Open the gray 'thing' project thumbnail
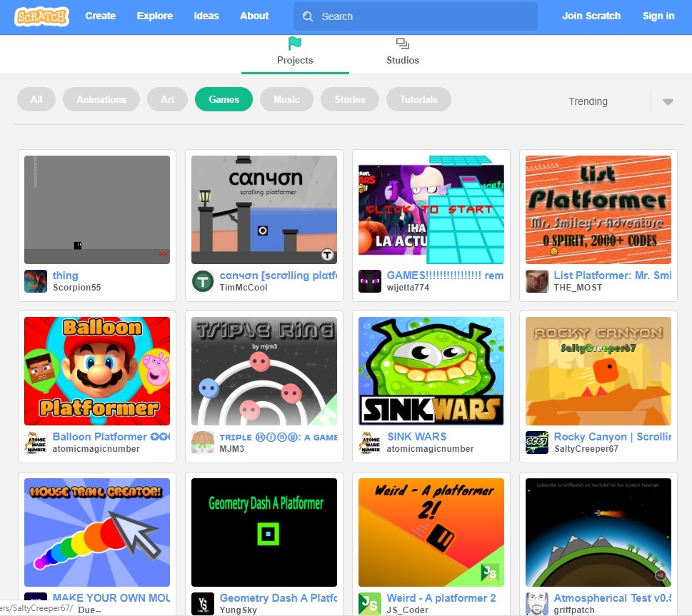 [x=97, y=210]
